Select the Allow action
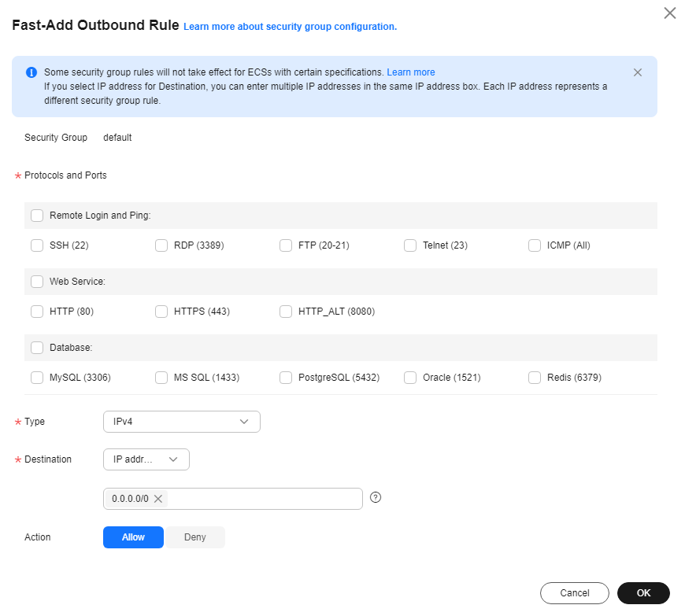Image resolution: width=685 pixels, height=616 pixels. click(x=133, y=537)
